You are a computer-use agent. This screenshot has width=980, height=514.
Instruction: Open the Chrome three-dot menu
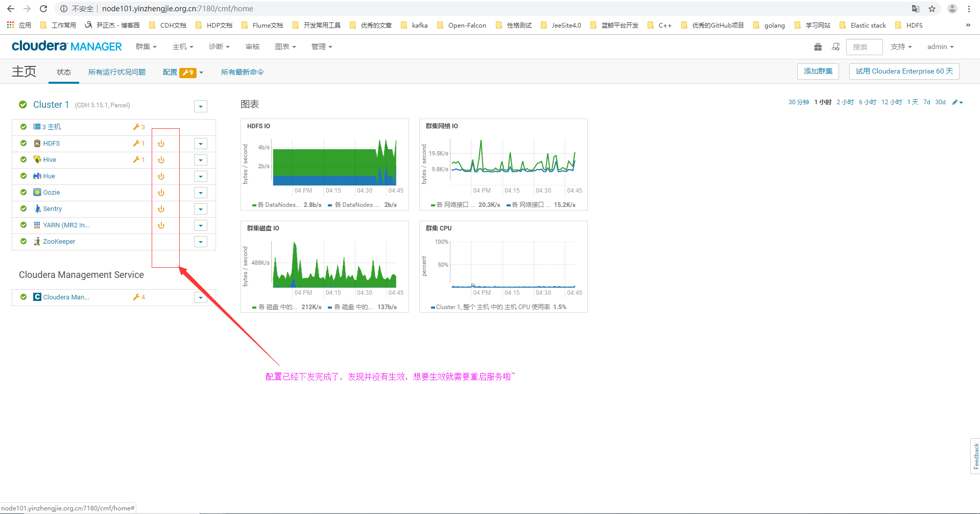point(969,9)
